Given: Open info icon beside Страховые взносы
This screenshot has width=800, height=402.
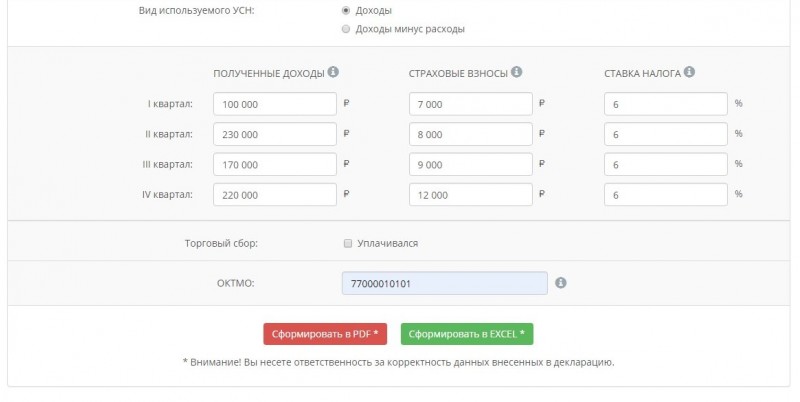Looking at the screenshot, I should [516, 72].
